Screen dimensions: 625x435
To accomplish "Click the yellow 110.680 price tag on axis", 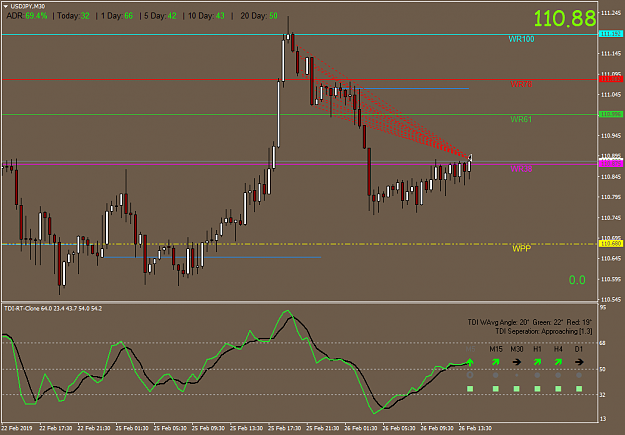I will point(611,244).
